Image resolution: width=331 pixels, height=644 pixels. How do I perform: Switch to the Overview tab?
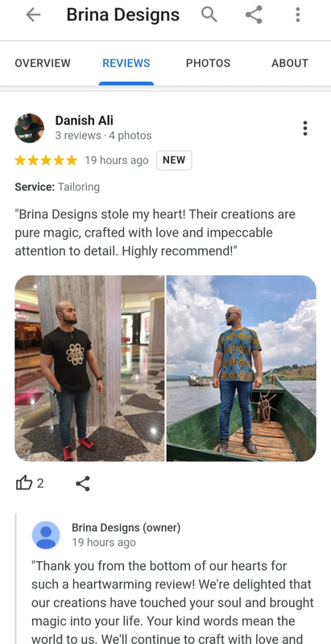click(43, 64)
